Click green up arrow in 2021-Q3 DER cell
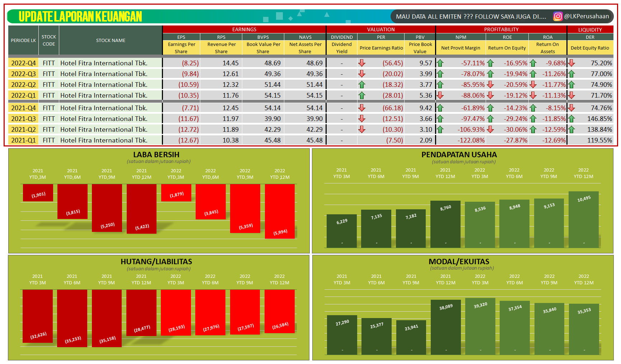This screenshot has height=364, width=621. coord(571,118)
